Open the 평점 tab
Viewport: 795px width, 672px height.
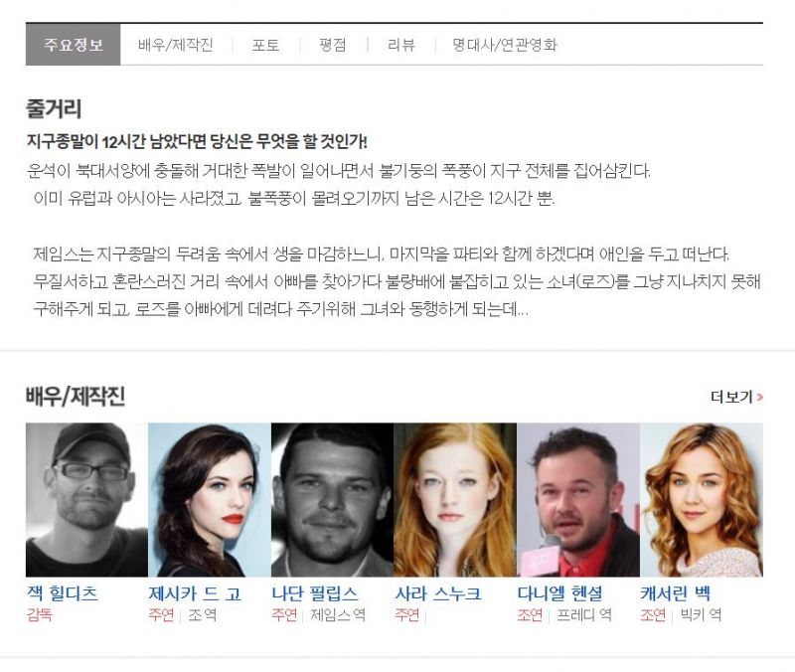tap(333, 45)
